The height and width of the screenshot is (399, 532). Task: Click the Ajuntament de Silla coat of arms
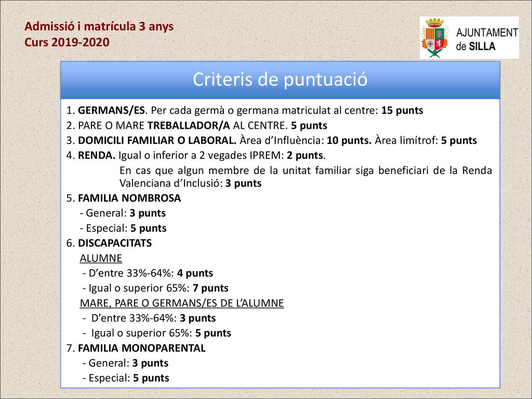435,37
